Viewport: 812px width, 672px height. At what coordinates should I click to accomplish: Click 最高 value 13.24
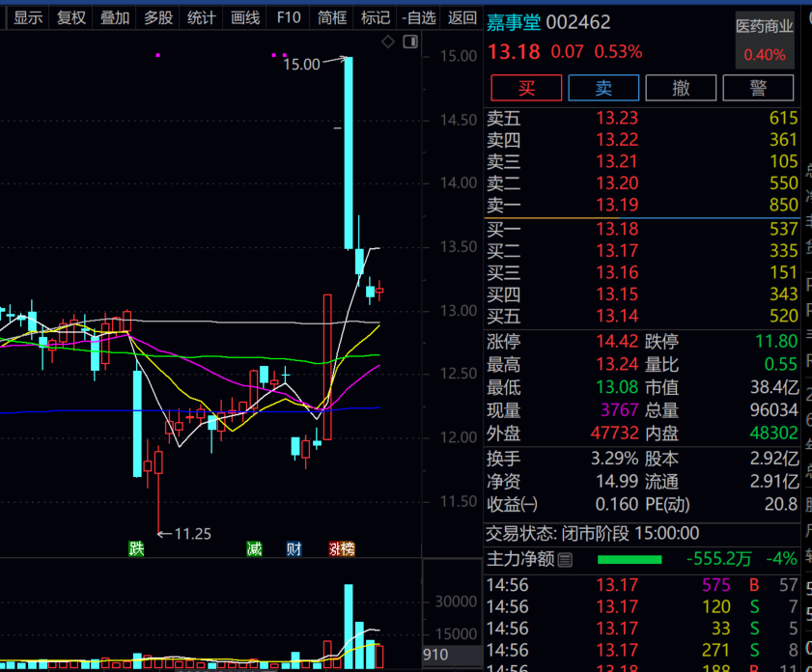(617, 364)
